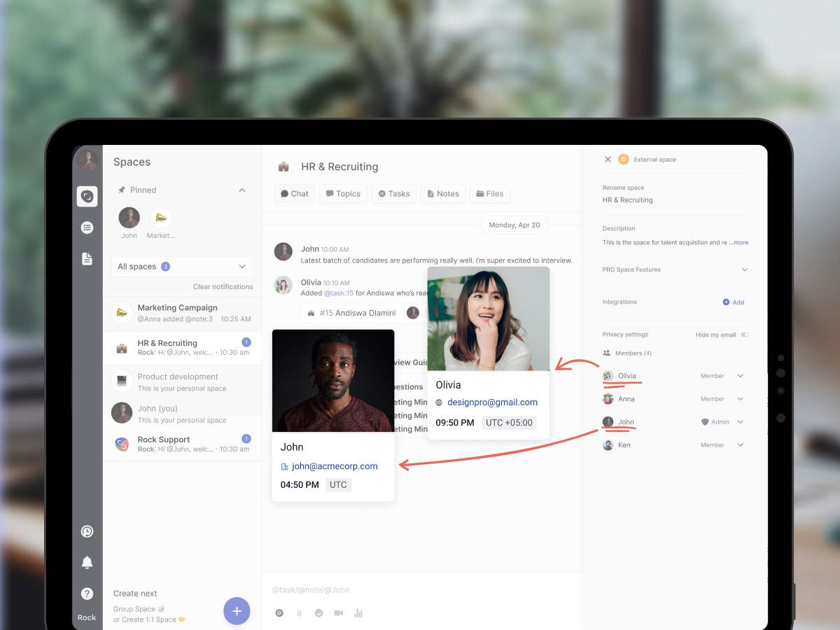Select Anna in members list
This screenshot has width=840, height=630.
[x=619, y=399]
